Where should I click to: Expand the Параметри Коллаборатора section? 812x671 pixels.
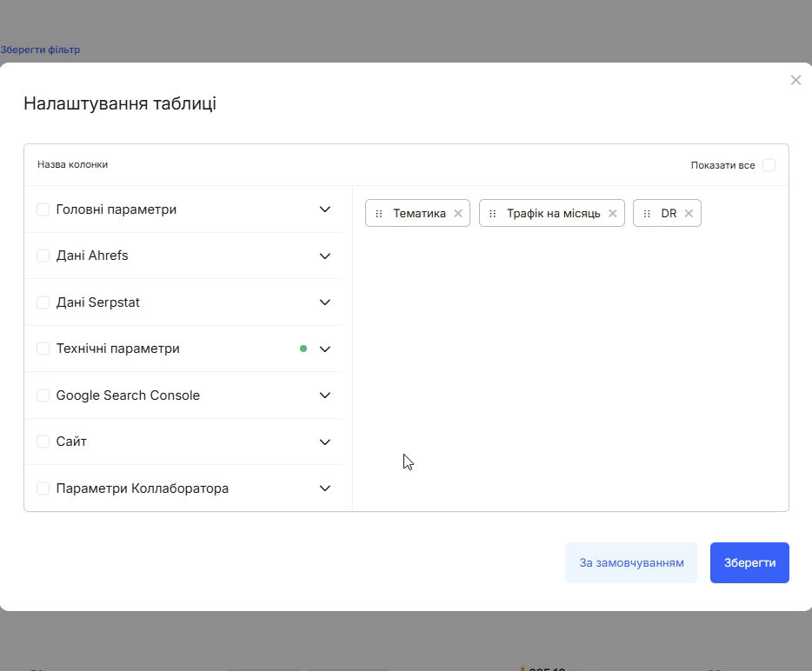point(324,488)
